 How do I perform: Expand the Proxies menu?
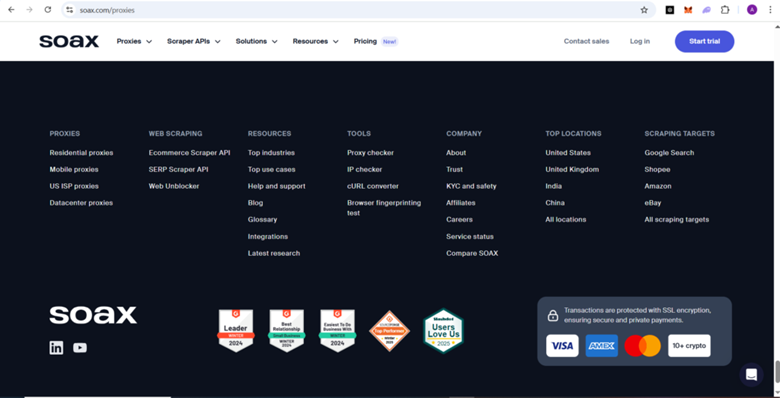click(x=134, y=41)
